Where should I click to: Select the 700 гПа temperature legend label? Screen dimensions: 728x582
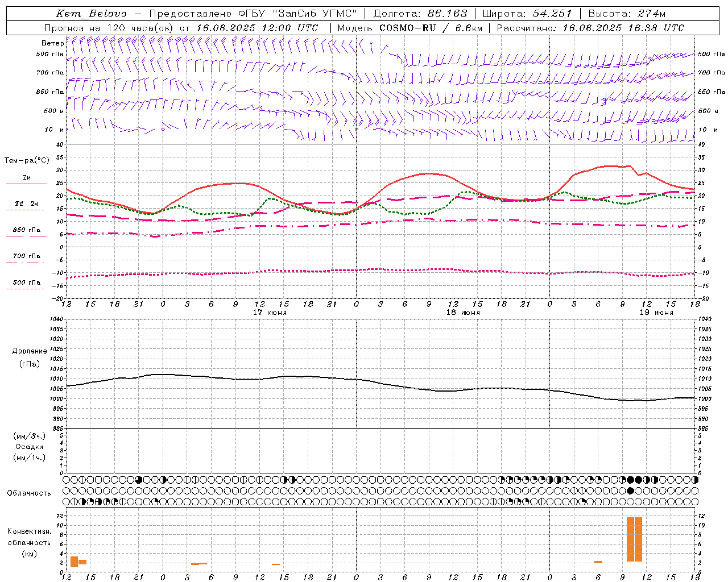(27, 256)
